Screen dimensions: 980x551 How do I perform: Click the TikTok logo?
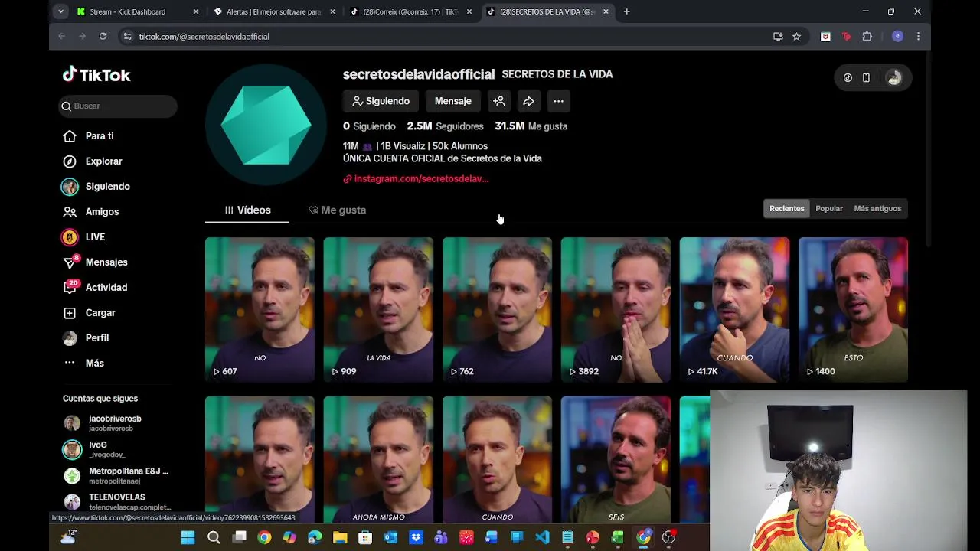point(96,74)
